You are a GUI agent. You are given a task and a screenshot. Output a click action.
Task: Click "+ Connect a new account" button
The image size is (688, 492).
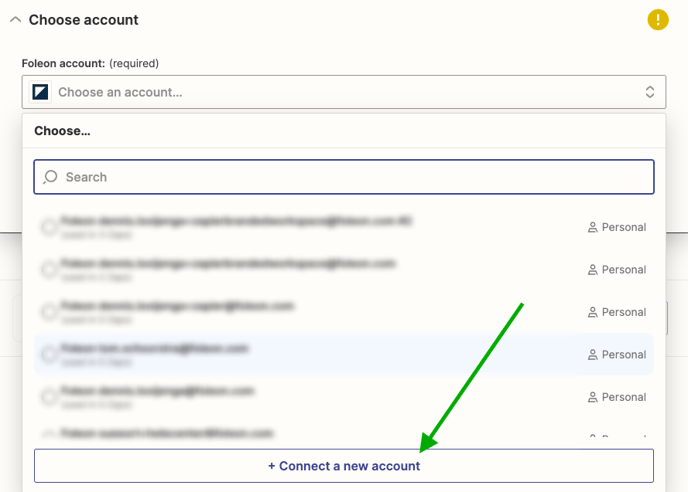pyautogui.click(x=344, y=466)
